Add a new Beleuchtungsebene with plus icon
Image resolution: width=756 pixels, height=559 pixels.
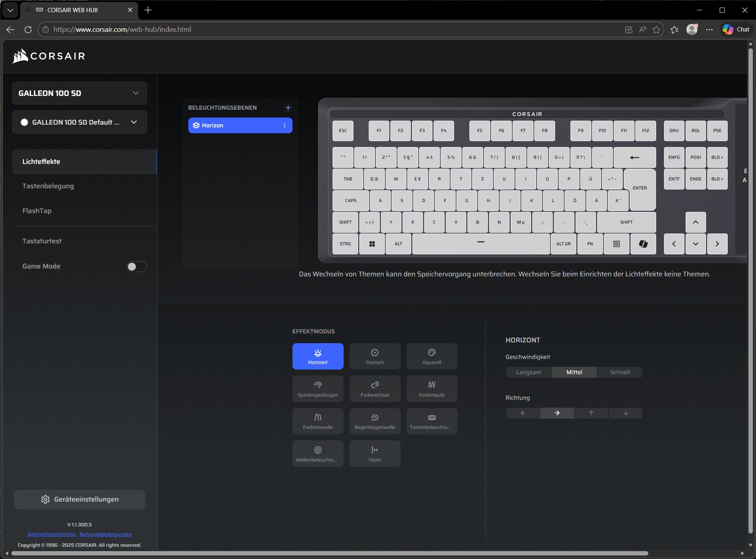coord(288,108)
